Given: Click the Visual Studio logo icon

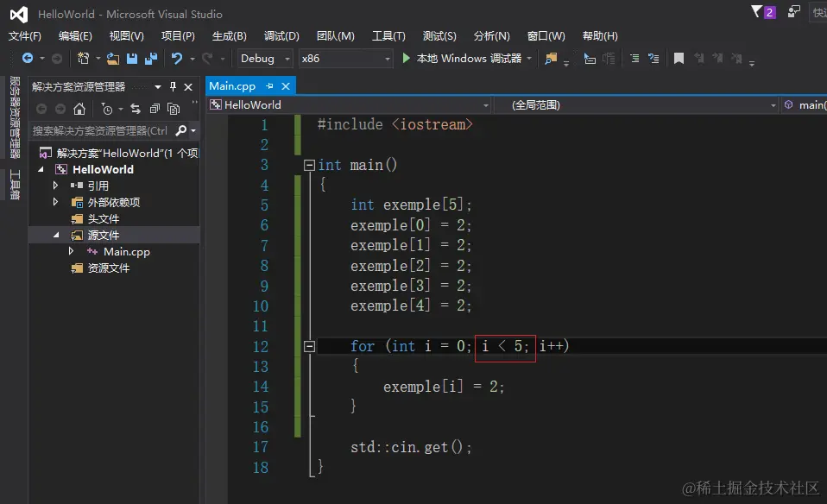Looking at the screenshot, I should pyautogui.click(x=19, y=14).
